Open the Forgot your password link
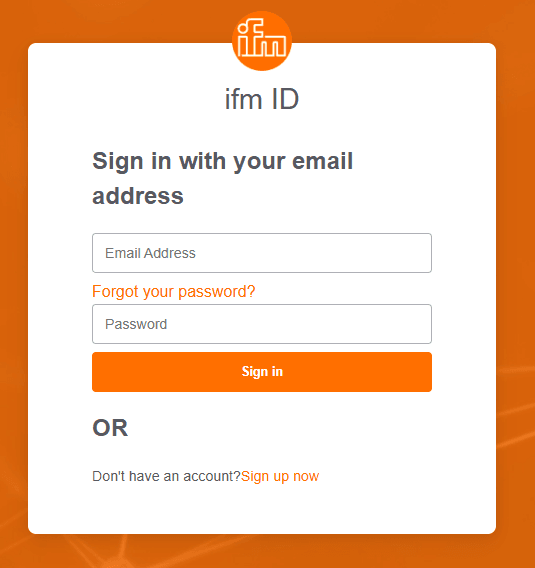The height and width of the screenshot is (568, 535). click(174, 291)
